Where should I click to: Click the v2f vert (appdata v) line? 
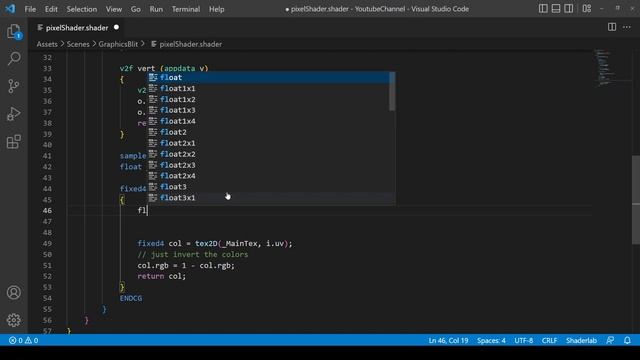pyautogui.click(x=164, y=69)
